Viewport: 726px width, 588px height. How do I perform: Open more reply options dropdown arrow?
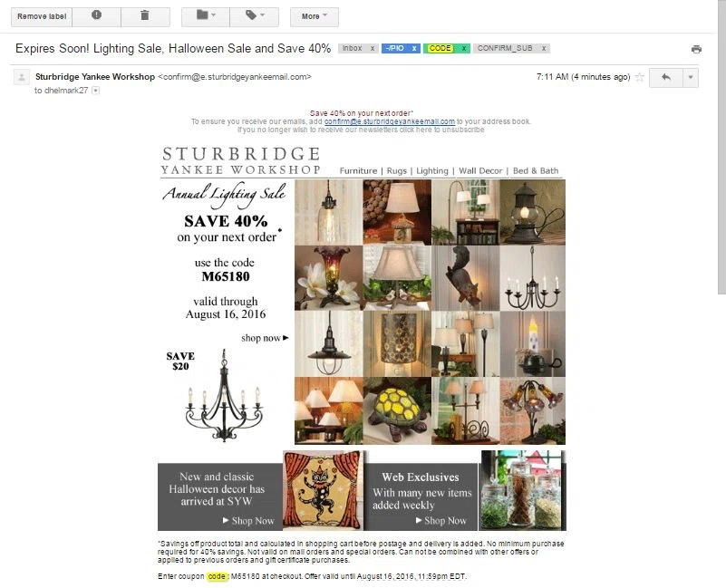coord(691,77)
